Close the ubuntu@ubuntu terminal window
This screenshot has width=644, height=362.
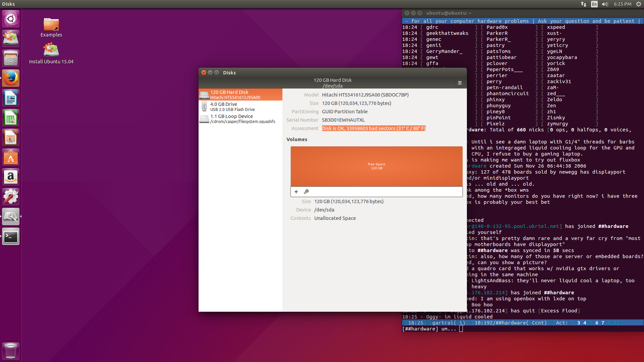(x=407, y=13)
